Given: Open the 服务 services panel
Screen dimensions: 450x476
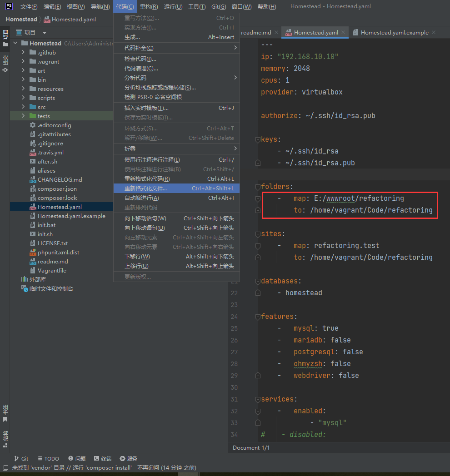Looking at the screenshot, I should [128, 459].
